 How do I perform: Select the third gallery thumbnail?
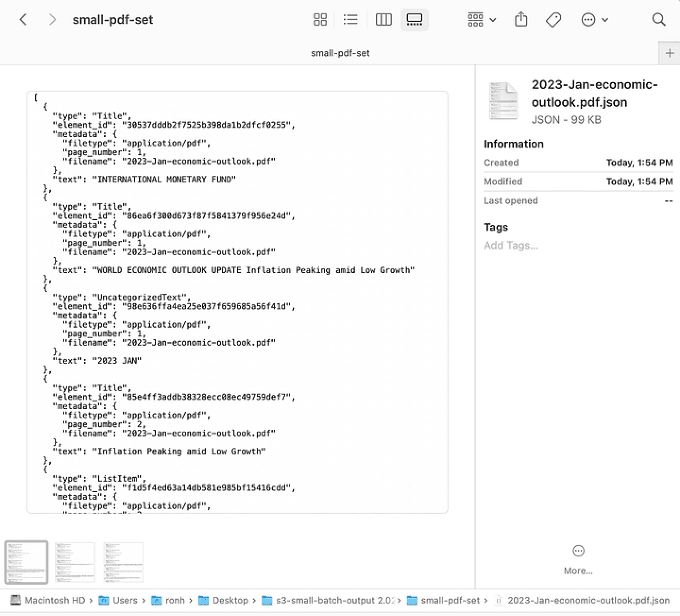tap(123, 562)
